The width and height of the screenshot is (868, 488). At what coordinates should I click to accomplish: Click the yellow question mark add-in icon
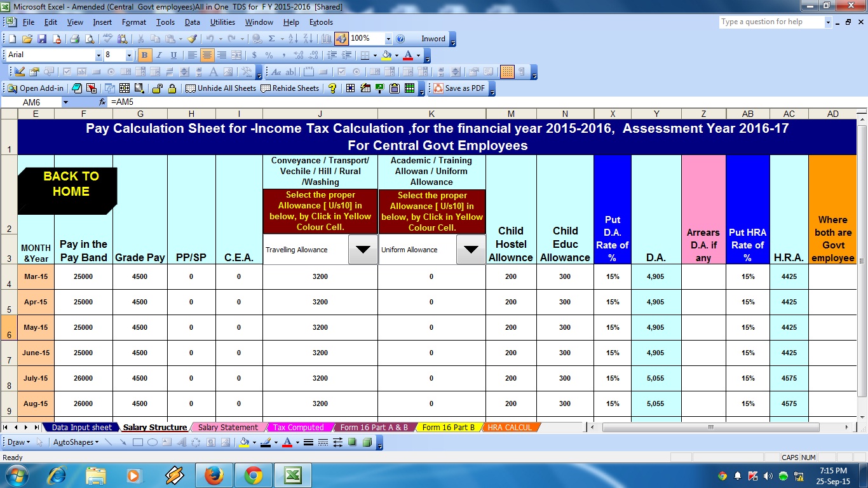coord(332,88)
